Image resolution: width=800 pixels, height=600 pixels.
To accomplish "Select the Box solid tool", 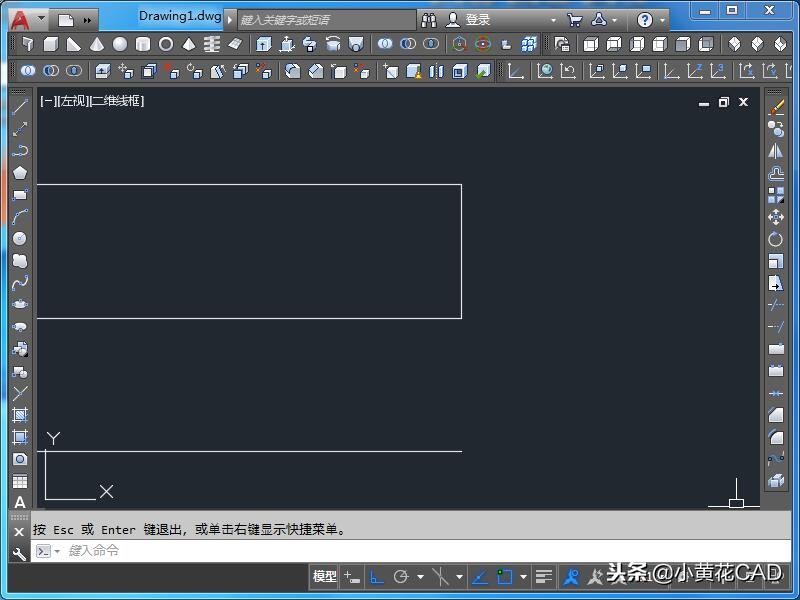I will (x=49, y=44).
